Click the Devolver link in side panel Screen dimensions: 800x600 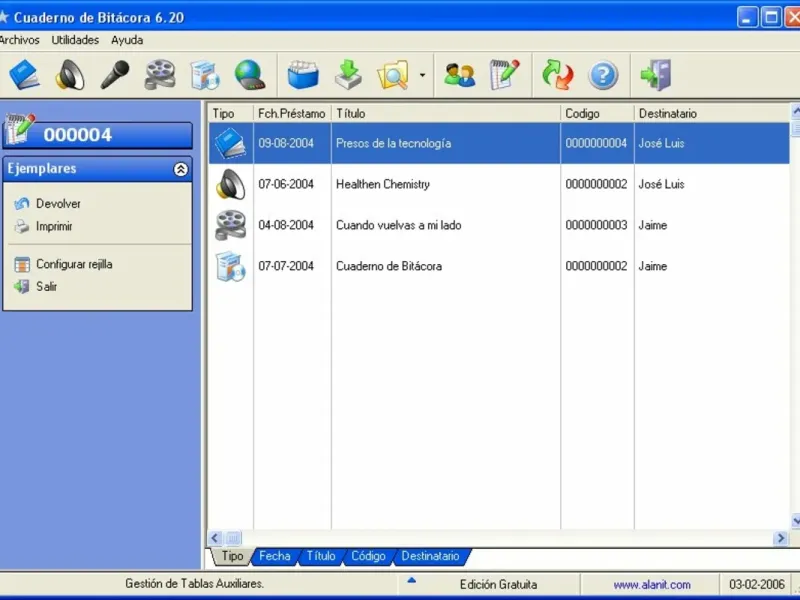pyautogui.click(x=58, y=204)
